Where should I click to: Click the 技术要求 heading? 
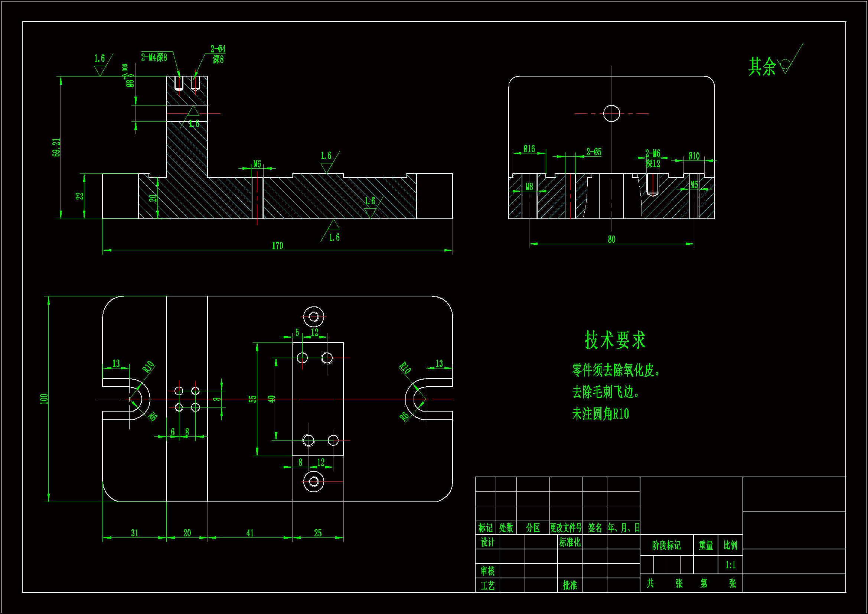coord(615,340)
